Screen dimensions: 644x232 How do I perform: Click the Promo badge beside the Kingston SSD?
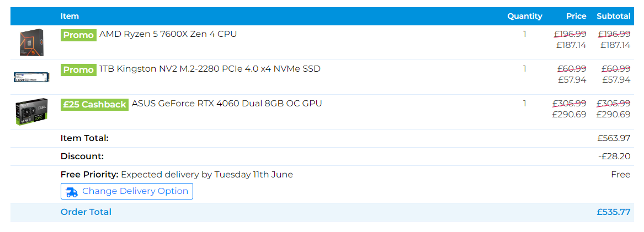78,69
